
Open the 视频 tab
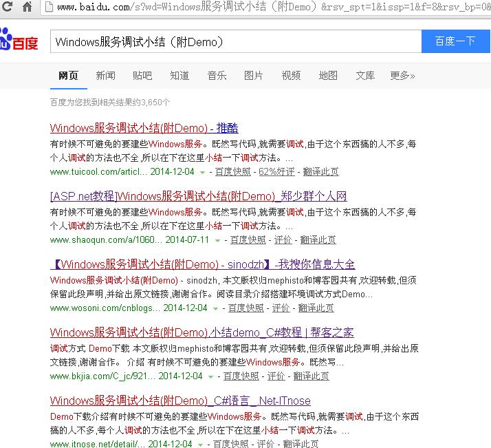(x=291, y=76)
